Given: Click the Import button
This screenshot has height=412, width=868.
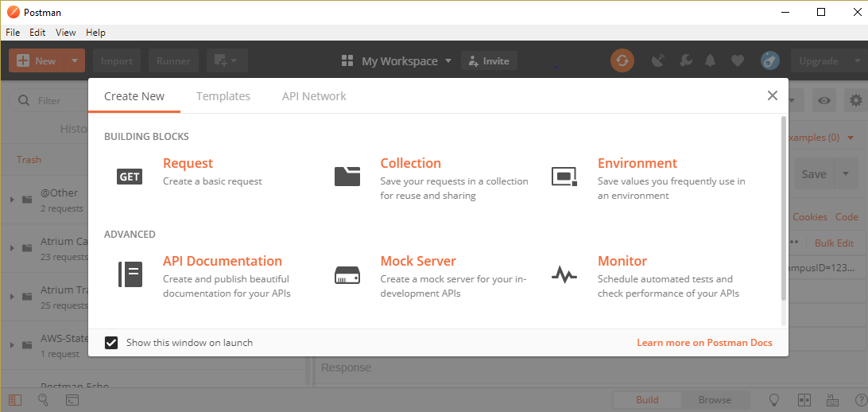Looking at the screenshot, I should click(x=117, y=61).
